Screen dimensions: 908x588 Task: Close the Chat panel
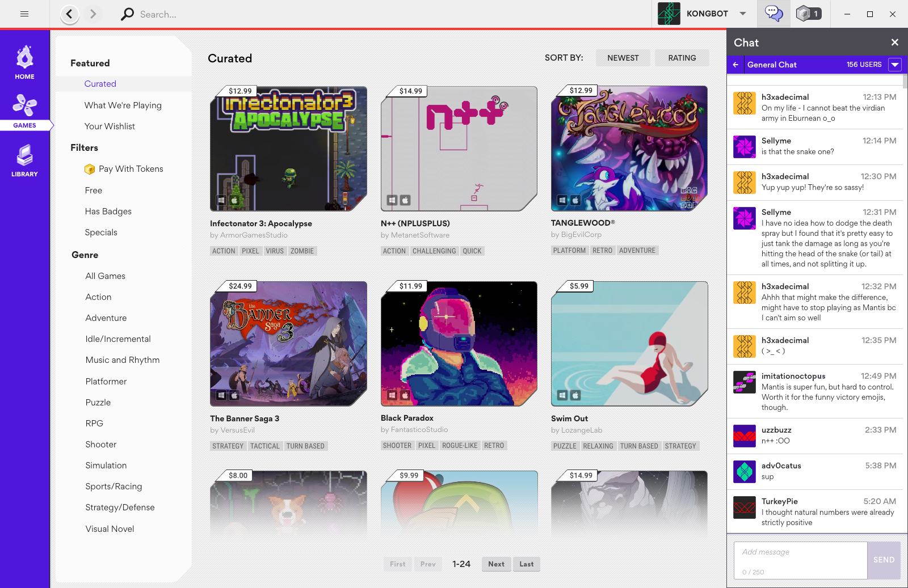[894, 43]
